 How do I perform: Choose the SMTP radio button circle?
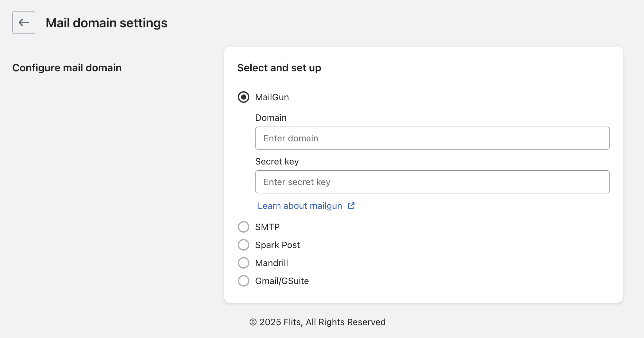(x=244, y=227)
